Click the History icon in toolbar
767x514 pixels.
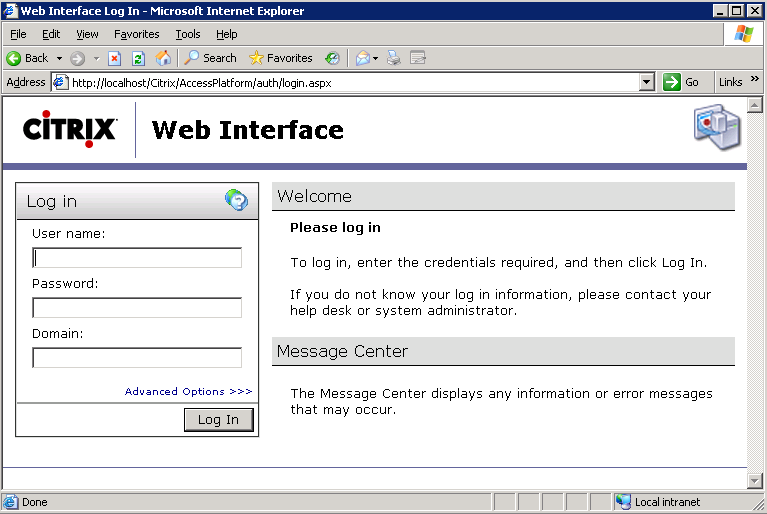click(333, 58)
